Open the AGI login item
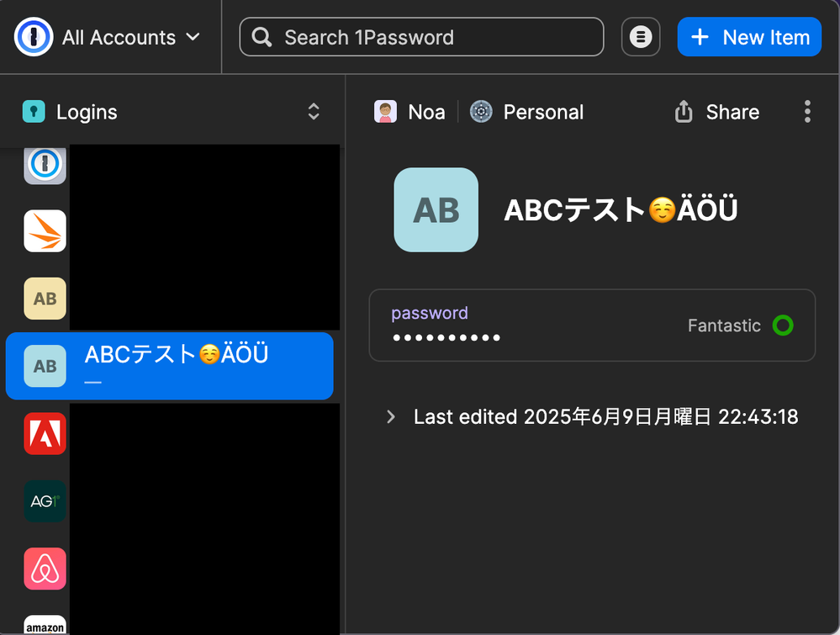 45,501
